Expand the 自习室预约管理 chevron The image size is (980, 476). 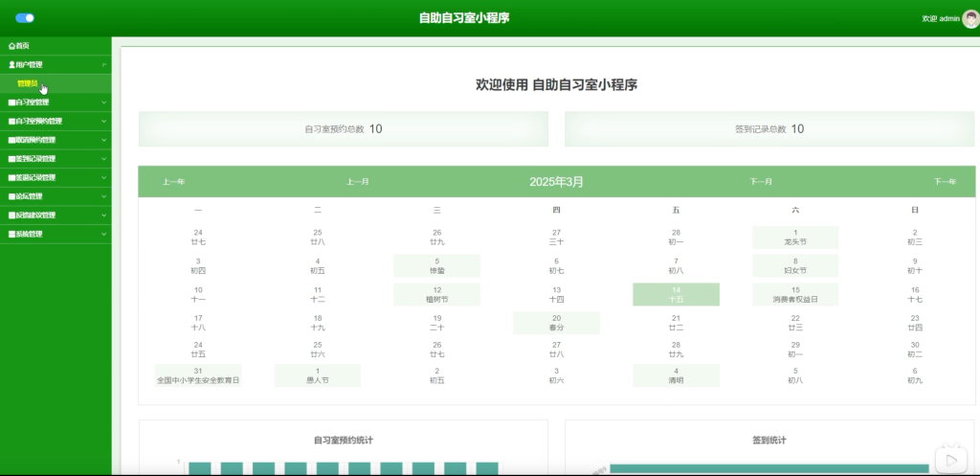(x=103, y=122)
